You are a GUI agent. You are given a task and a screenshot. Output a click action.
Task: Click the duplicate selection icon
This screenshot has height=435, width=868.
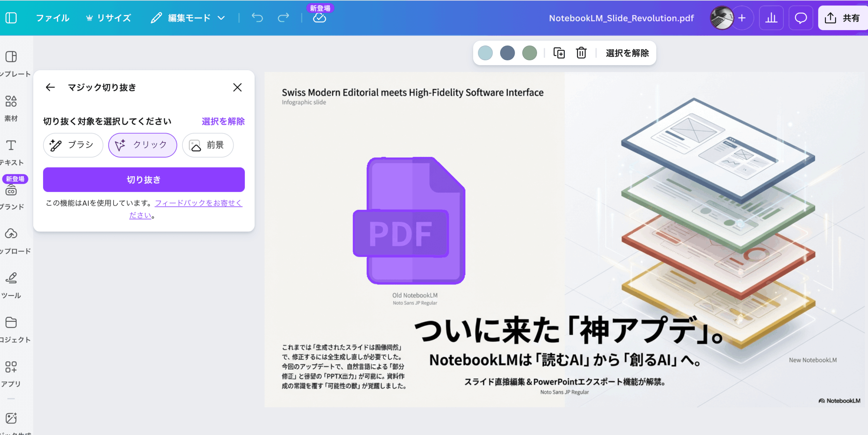[559, 53]
